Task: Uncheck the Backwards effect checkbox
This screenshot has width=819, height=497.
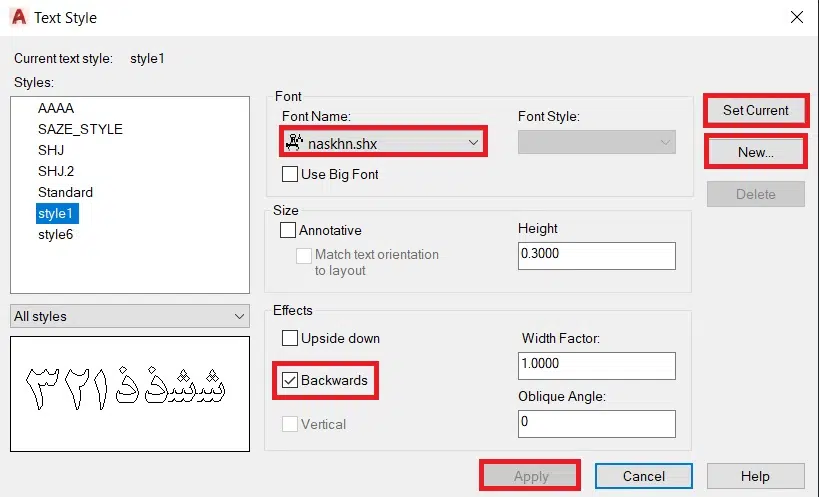Action: point(290,380)
